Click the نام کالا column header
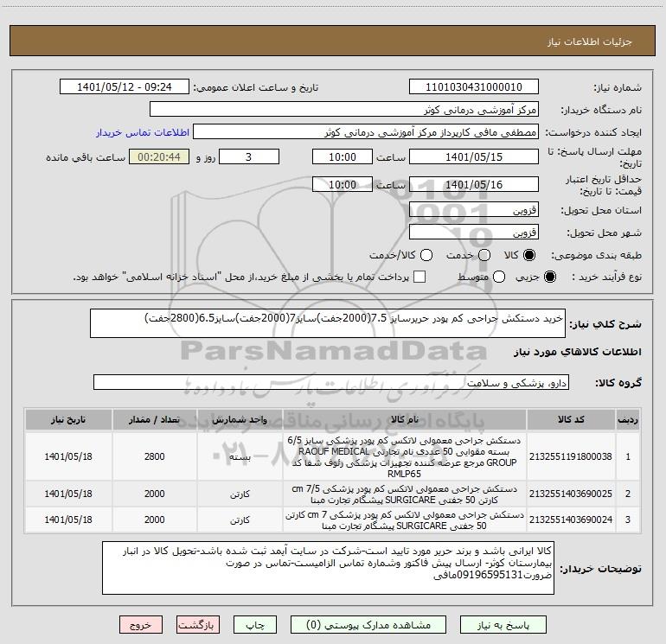This screenshot has width=666, height=644. pyautogui.click(x=405, y=419)
